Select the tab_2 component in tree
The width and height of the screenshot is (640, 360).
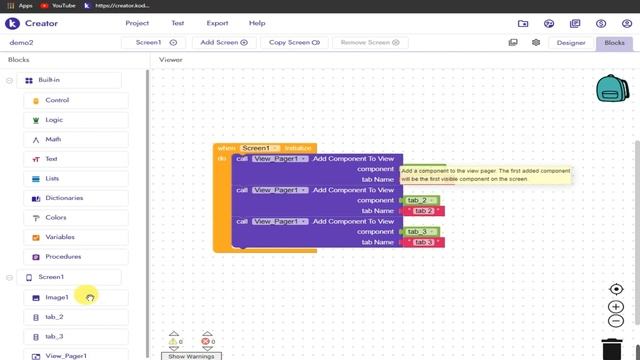[76, 317]
